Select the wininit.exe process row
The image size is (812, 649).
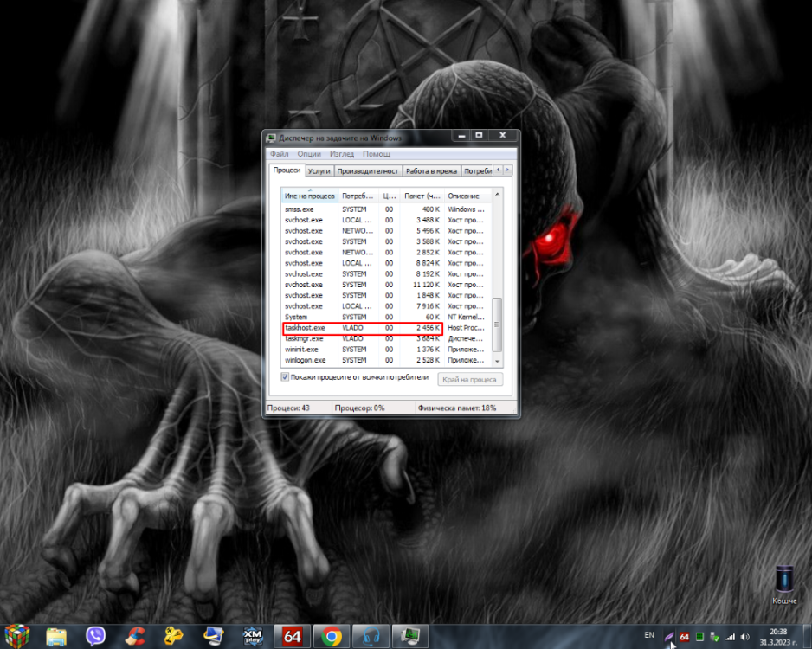tap(386, 350)
